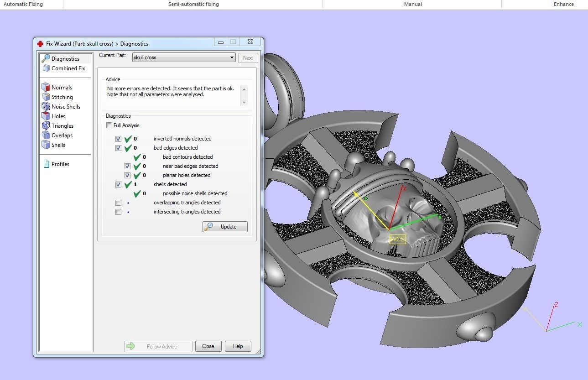588x380 pixels.
Task: Click the 'Fix Wizard (Part: skull cross)' title text
Action: pyautogui.click(x=80, y=44)
